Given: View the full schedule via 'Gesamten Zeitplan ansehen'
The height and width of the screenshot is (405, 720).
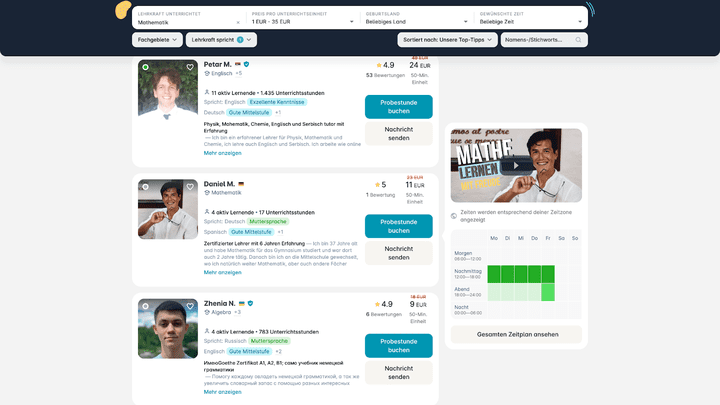Looking at the screenshot, I should pyautogui.click(x=516, y=334).
